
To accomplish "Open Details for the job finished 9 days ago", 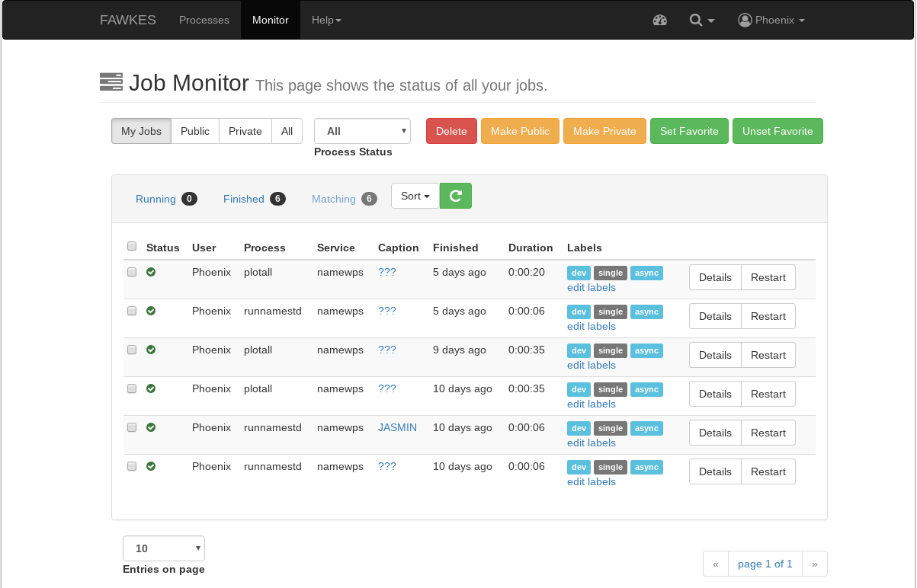I will pyautogui.click(x=715, y=355).
